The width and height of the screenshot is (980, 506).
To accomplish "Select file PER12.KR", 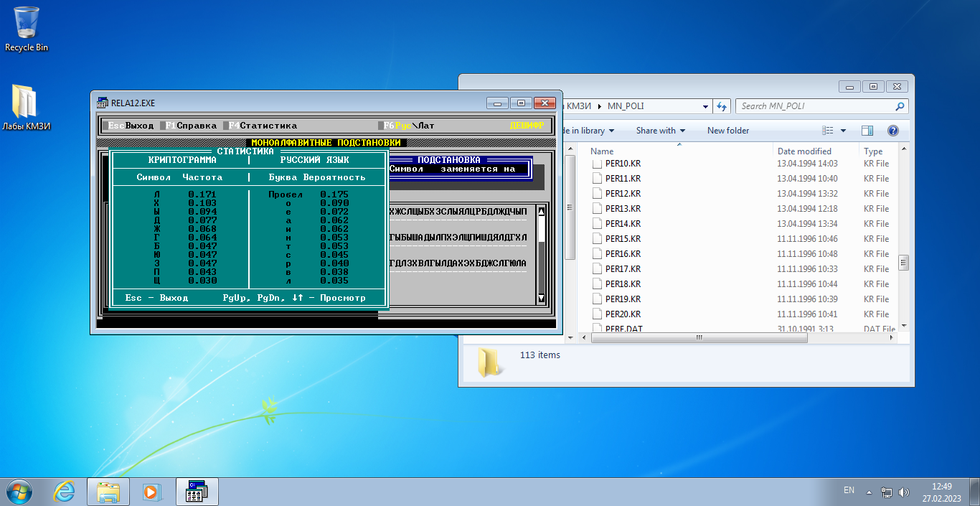I will (x=623, y=194).
